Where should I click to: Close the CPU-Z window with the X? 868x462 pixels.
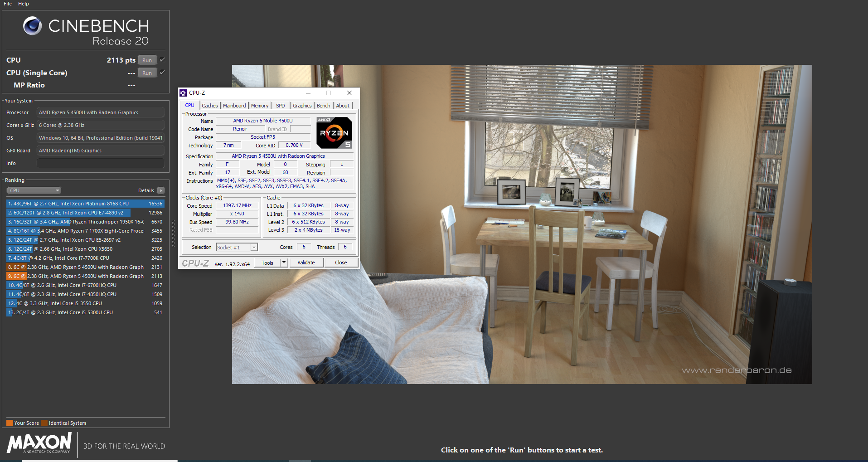349,93
